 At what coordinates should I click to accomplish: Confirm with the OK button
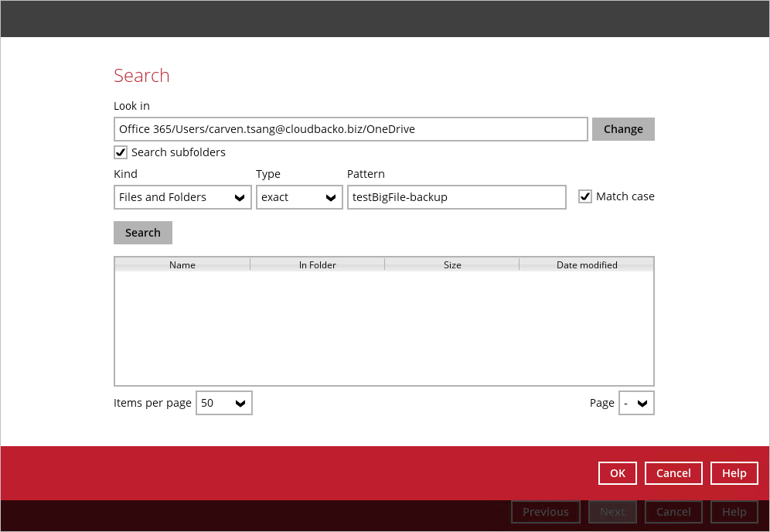[618, 473]
